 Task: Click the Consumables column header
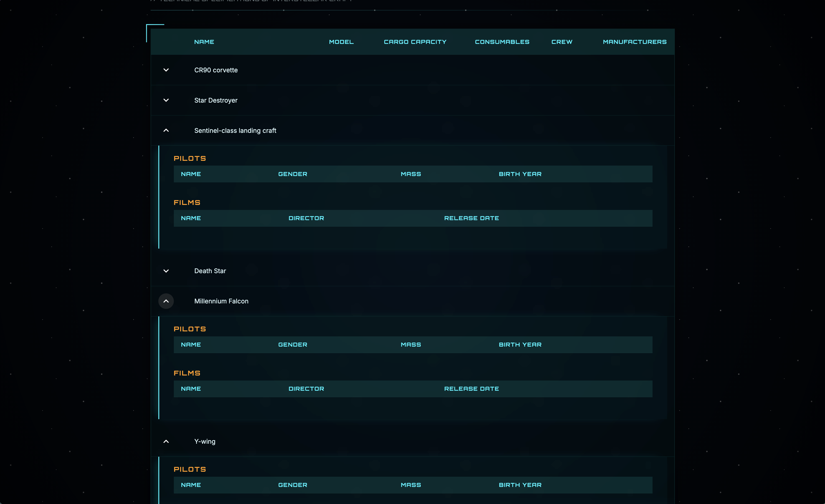coord(502,42)
